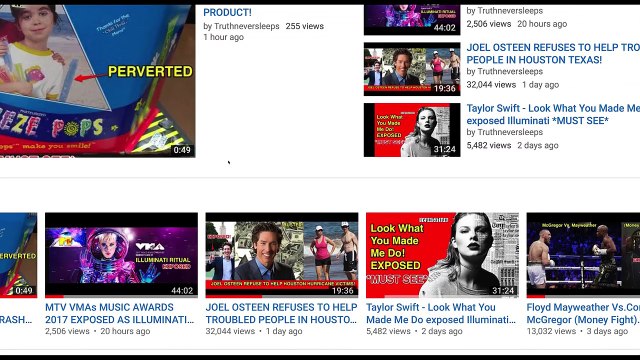Play the MTV VMAs Illuminati Ritual thumbnail in bottom row
The width and height of the screenshot is (640, 360).
tap(121, 255)
